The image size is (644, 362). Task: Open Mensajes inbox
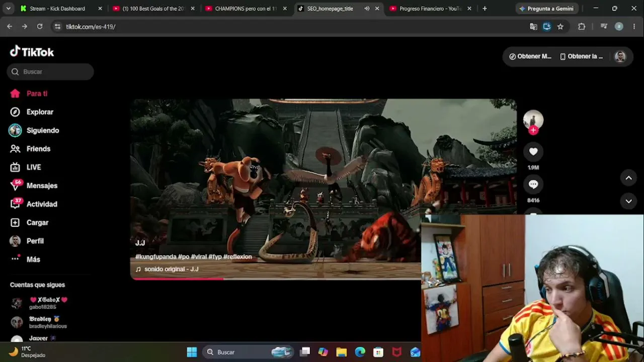[x=34, y=186]
